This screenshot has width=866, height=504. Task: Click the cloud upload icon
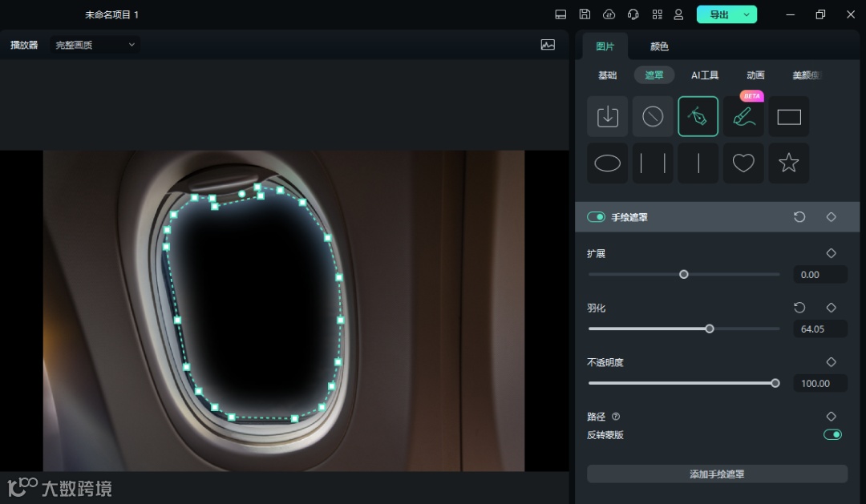pyautogui.click(x=609, y=14)
